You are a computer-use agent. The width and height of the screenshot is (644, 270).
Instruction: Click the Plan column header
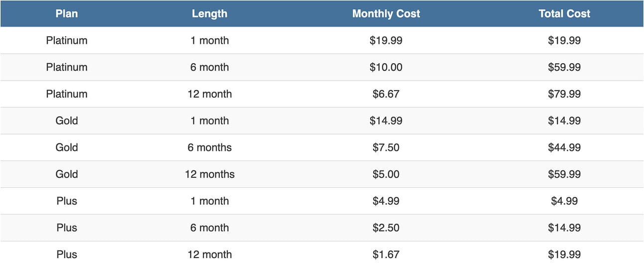[67, 13]
